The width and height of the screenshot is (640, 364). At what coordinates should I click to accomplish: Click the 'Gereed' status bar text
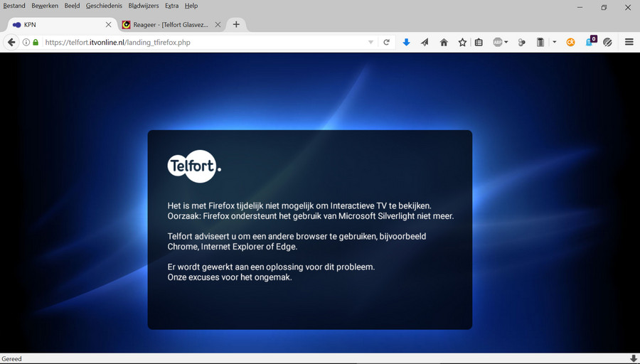[x=11, y=359]
